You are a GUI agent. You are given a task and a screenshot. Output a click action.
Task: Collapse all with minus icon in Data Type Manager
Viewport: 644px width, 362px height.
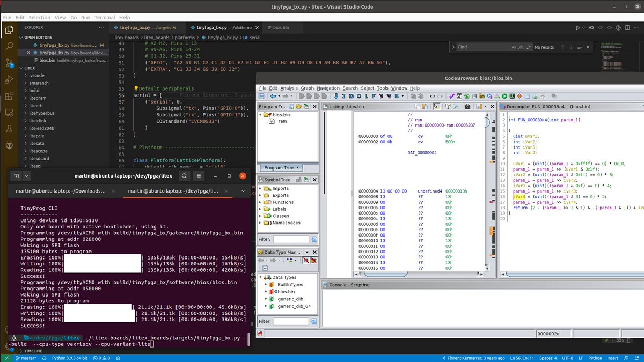tap(265, 268)
